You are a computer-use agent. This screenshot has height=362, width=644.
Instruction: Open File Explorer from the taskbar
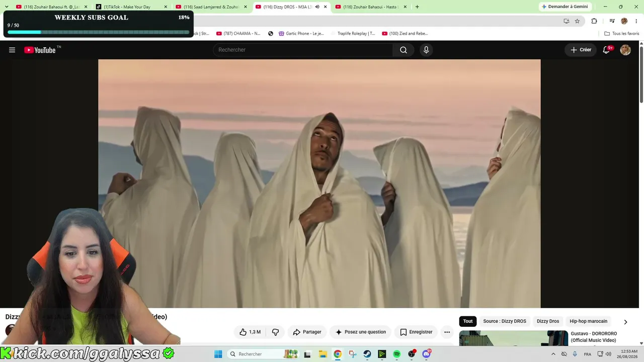pyautogui.click(x=323, y=354)
